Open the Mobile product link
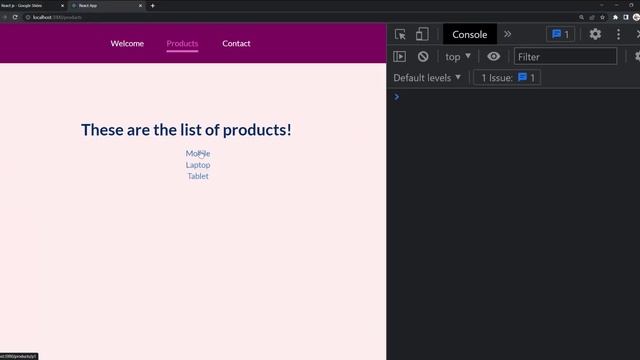Image resolution: width=640 pixels, height=360 pixels. click(198, 153)
